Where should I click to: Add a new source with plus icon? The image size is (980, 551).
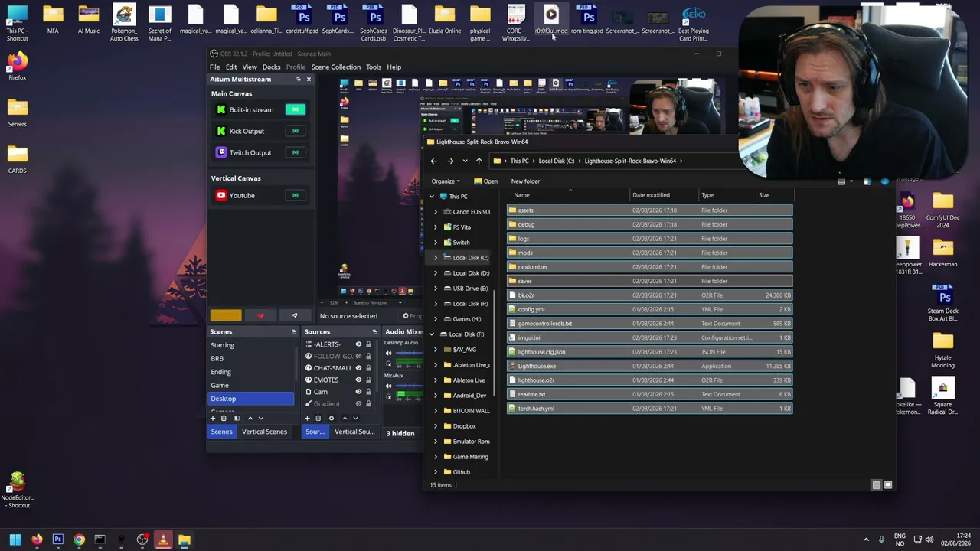pyautogui.click(x=307, y=418)
